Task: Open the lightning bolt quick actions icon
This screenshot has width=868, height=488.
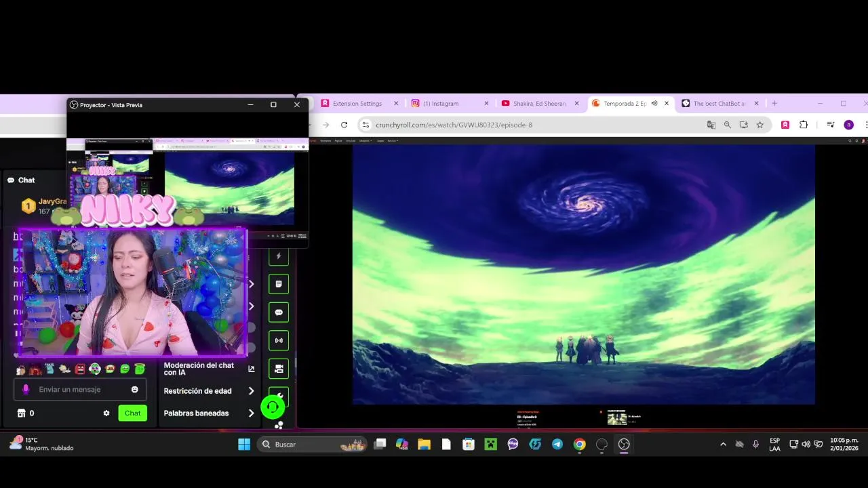Action: tap(279, 256)
